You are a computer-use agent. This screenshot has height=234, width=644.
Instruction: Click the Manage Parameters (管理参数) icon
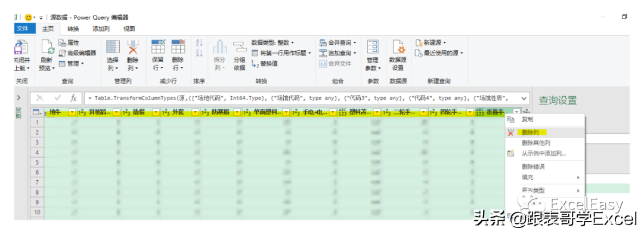373,47
